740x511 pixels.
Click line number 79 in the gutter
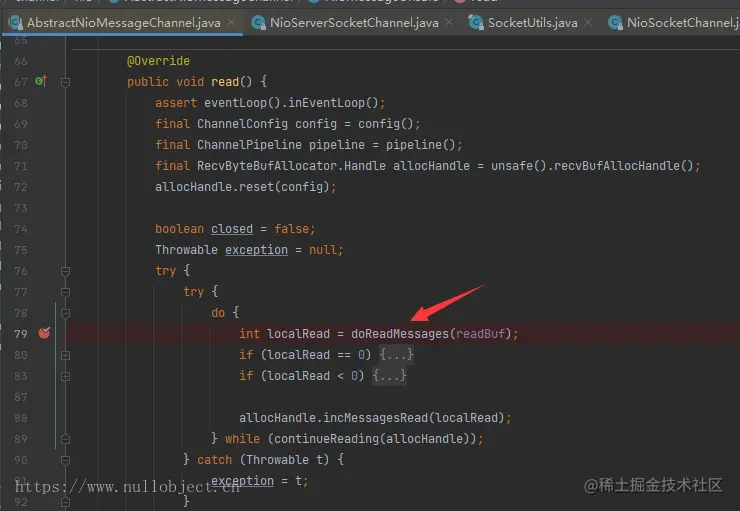click(21, 334)
